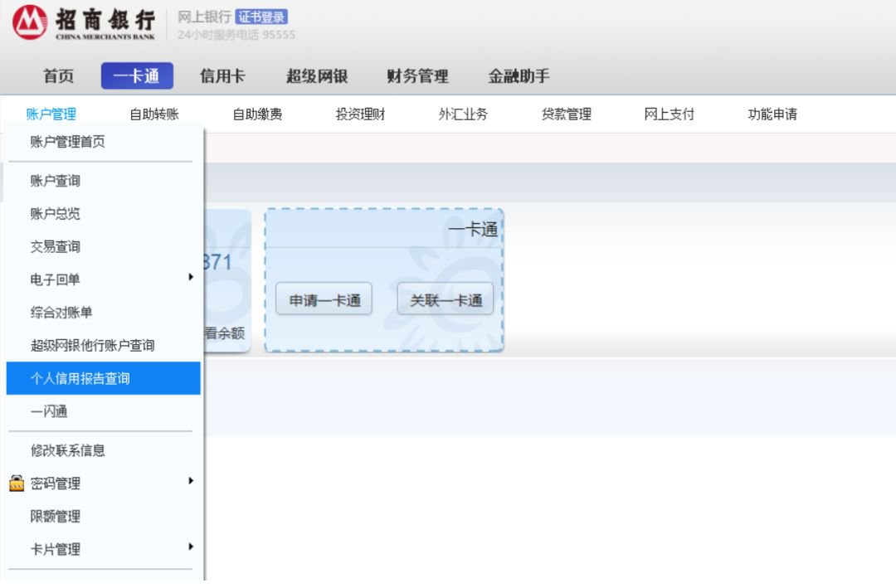Open the 财务管理 tab
This screenshot has width=896, height=588.
pos(417,76)
